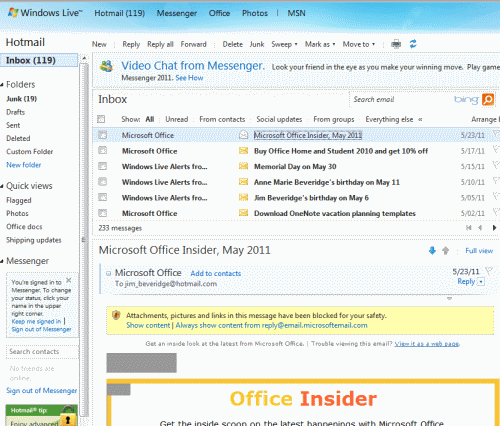Toggle the select all messages checkbox

[x=101, y=119]
